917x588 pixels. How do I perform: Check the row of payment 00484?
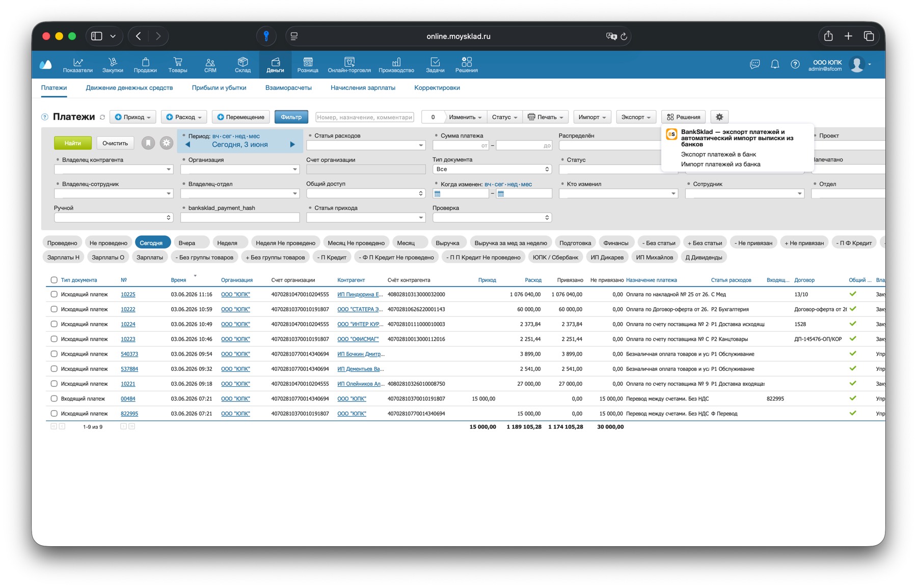point(54,398)
